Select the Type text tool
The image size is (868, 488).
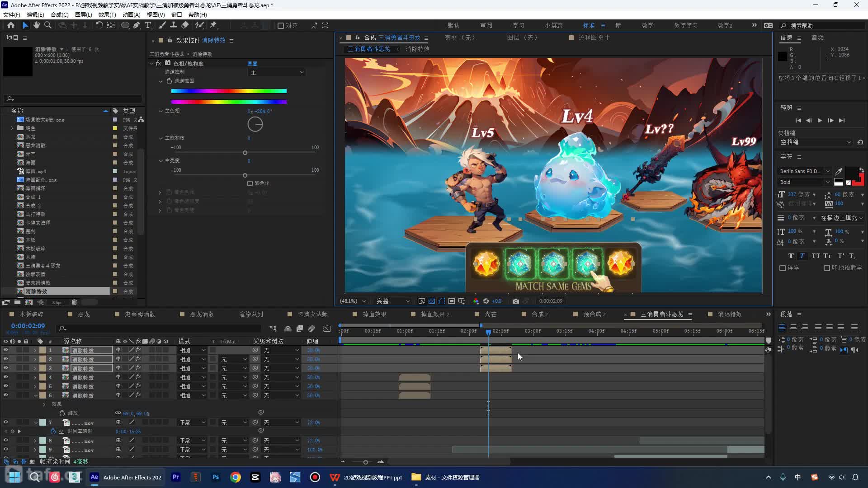(x=148, y=25)
